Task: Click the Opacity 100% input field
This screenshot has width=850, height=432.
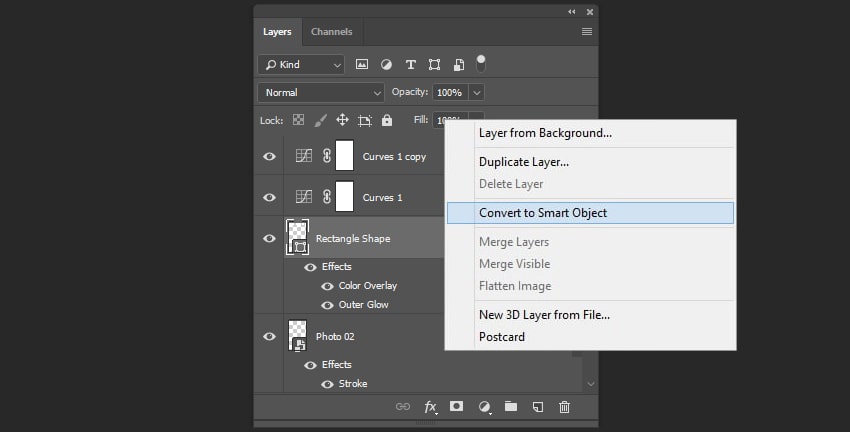Action: click(x=450, y=93)
